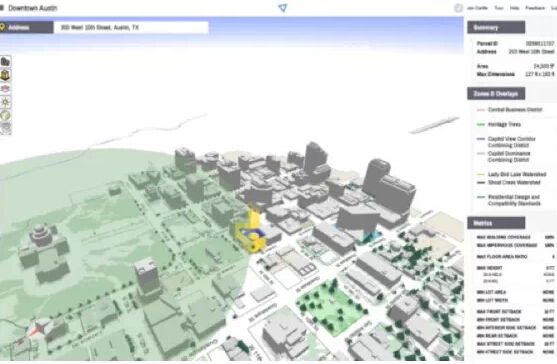The image size is (557, 364).
Task: Click the address search input field
Action: 131,27
